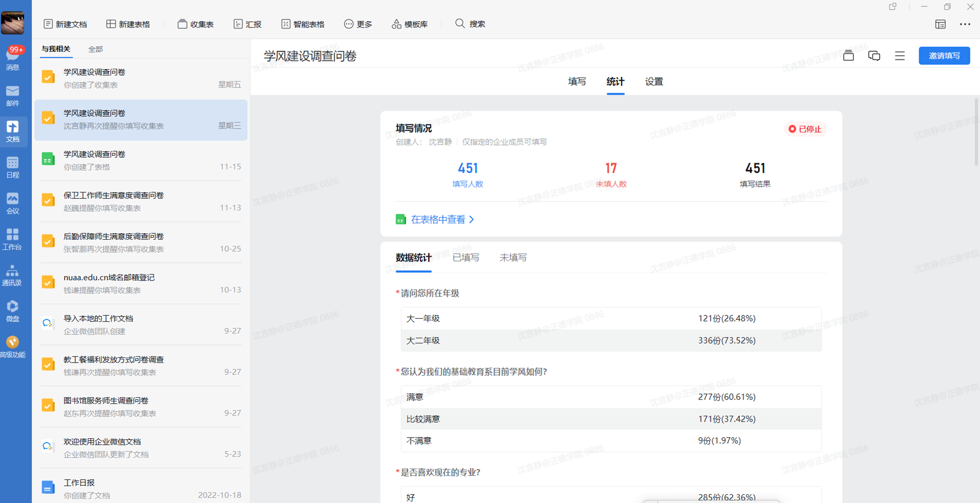This screenshot has width=980, height=503.
Task: Switch to the 设置 tab
Action: [653, 82]
